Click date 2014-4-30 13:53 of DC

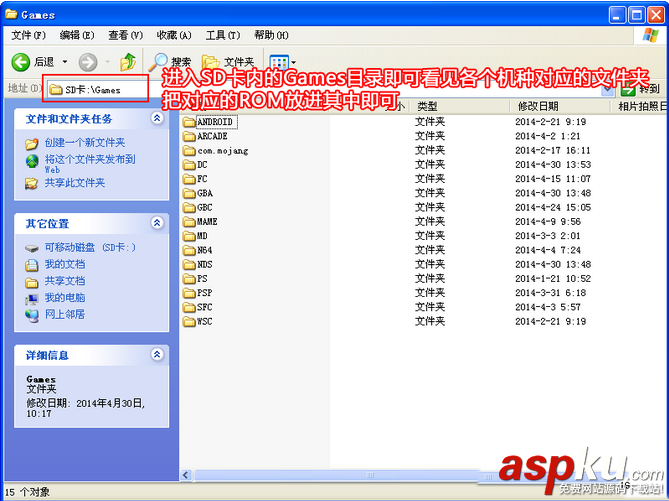coord(553,165)
